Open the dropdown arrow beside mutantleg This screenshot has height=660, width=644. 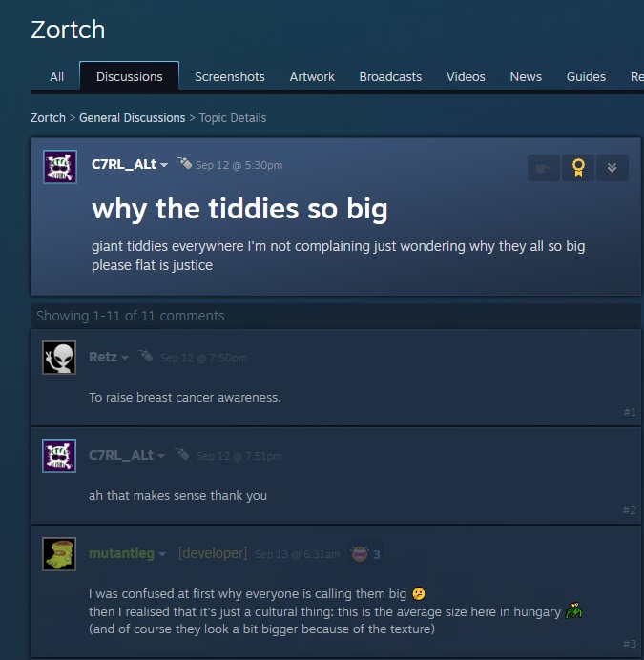162,554
